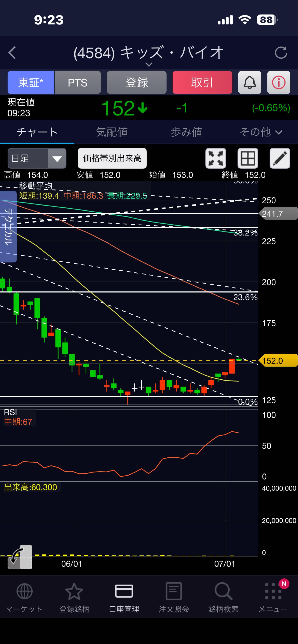The width and height of the screenshot is (298, 644).
Task: Switch to チャート tab
Action: coord(37,132)
